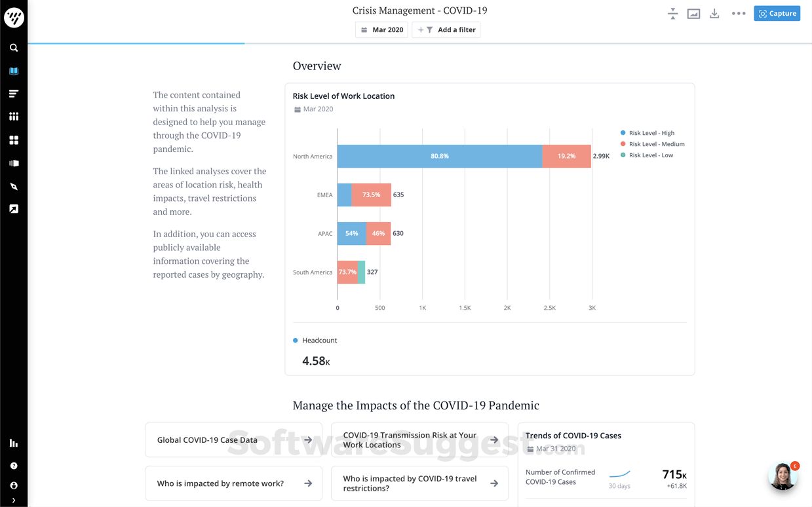Open the Global COVID-19 Case Data link
The image size is (812, 507).
click(233, 440)
